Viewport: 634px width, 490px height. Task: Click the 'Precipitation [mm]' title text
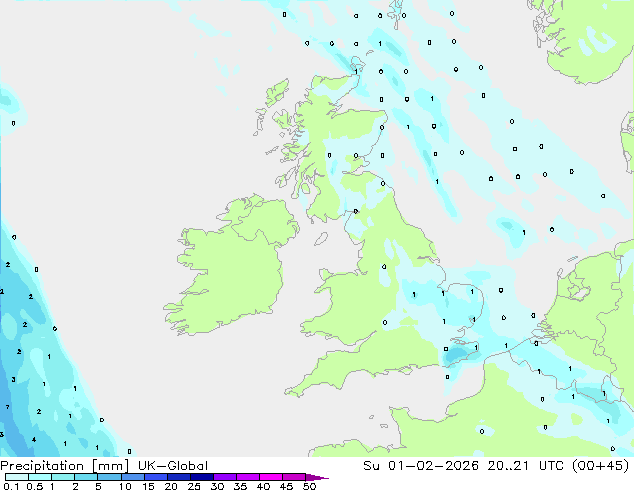(64, 466)
